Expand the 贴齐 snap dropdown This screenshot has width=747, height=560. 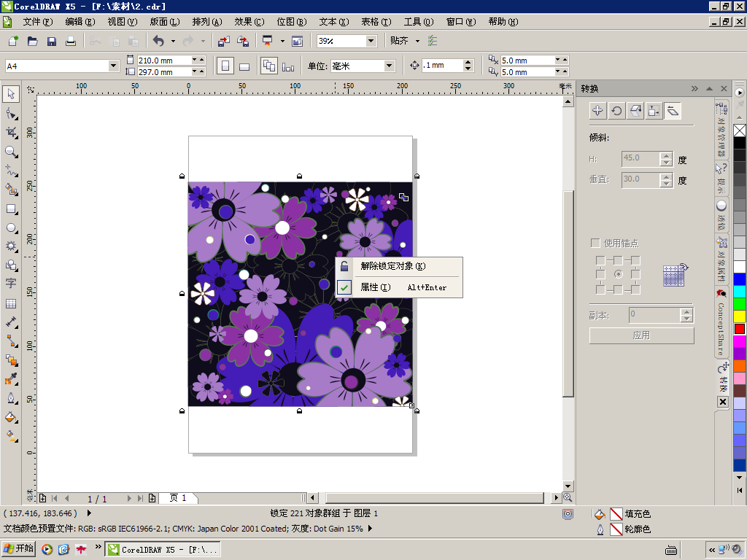coord(417,41)
